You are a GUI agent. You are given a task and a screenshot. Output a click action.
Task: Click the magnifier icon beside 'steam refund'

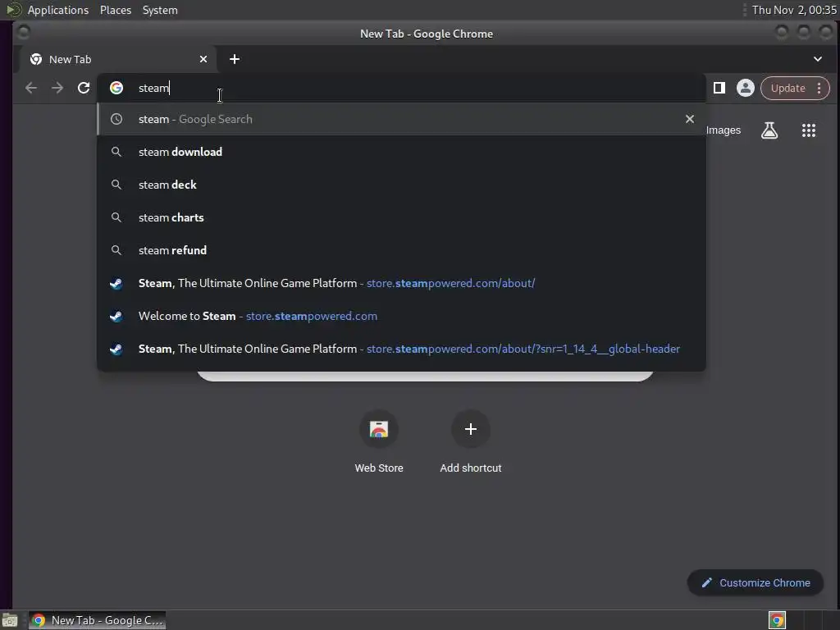click(116, 250)
